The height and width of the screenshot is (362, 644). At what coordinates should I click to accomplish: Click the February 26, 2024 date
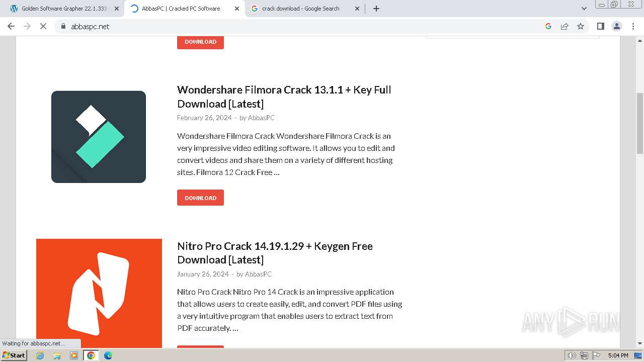point(204,118)
